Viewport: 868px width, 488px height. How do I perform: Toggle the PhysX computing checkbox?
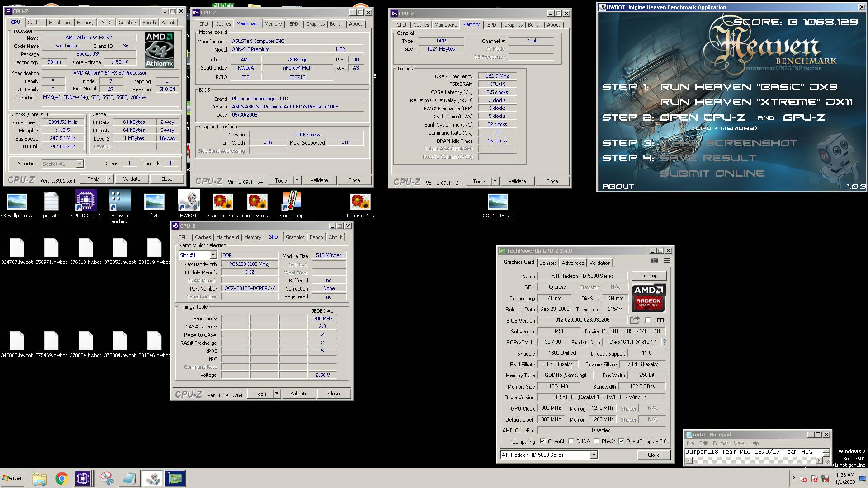coord(596,441)
